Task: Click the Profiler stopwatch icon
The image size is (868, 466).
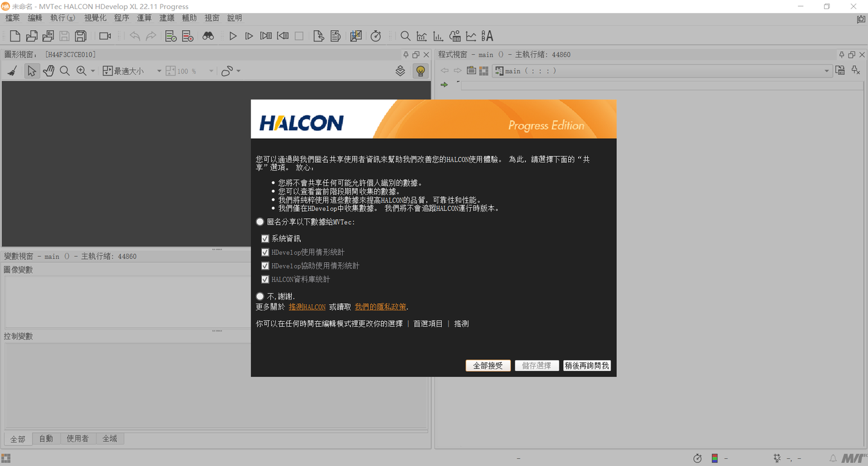Action: coord(376,36)
